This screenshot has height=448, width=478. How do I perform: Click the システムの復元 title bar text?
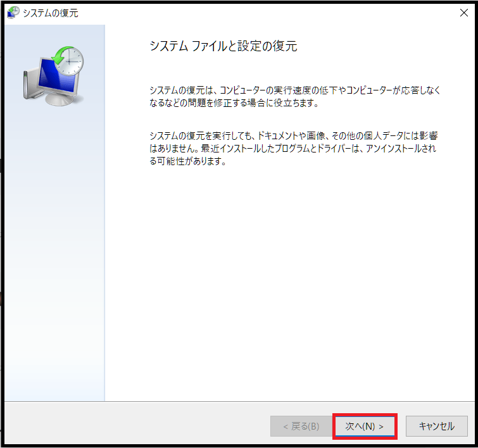click(x=51, y=13)
